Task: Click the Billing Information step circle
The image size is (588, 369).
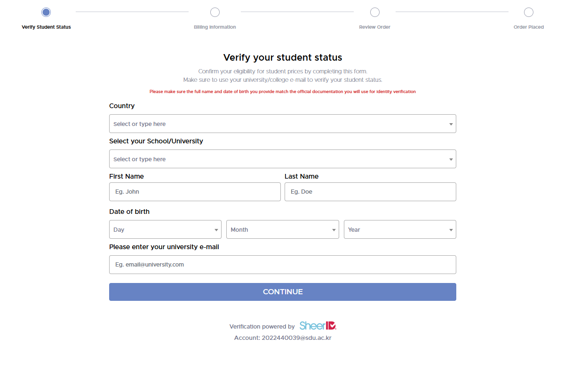Action: pyautogui.click(x=215, y=12)
